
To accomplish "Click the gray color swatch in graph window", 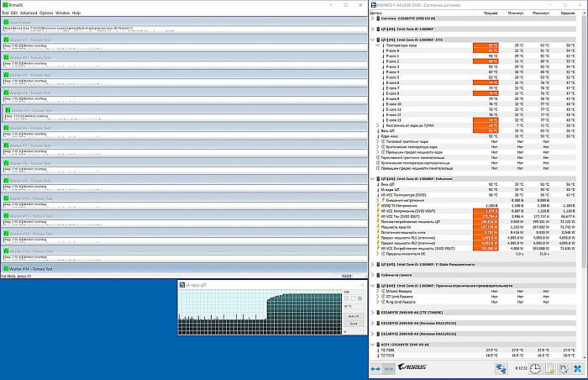I will click(x=346, y=298).
